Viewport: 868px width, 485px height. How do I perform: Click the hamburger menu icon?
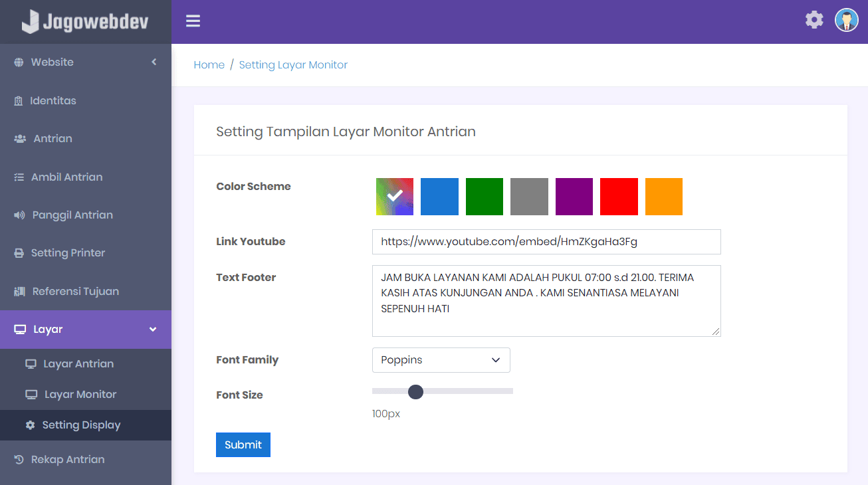click(x=193, y=21)
